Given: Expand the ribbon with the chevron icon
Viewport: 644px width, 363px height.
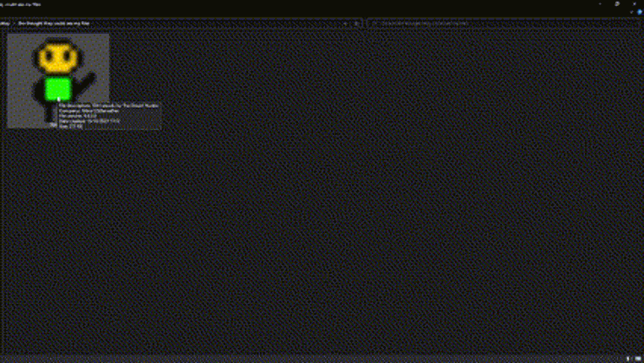Looking at the screenshot, I should (x=631, y=12).
